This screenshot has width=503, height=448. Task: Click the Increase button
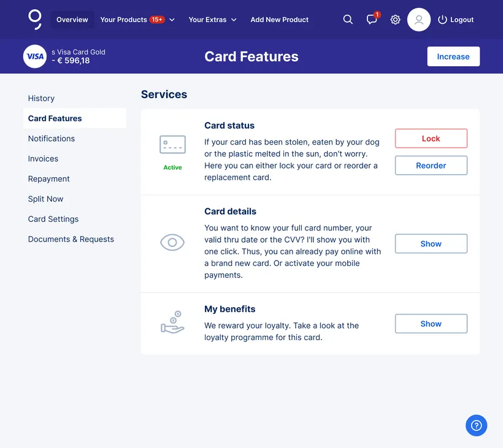coord(453,56)
